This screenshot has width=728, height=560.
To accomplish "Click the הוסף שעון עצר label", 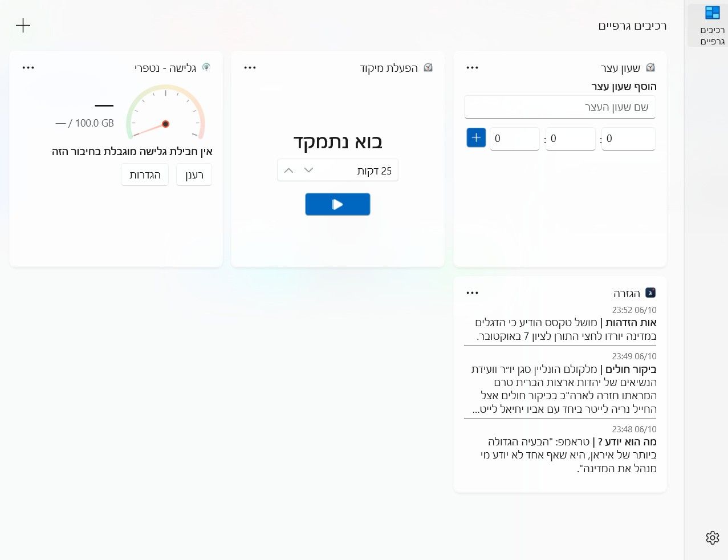I will (624, 87).
